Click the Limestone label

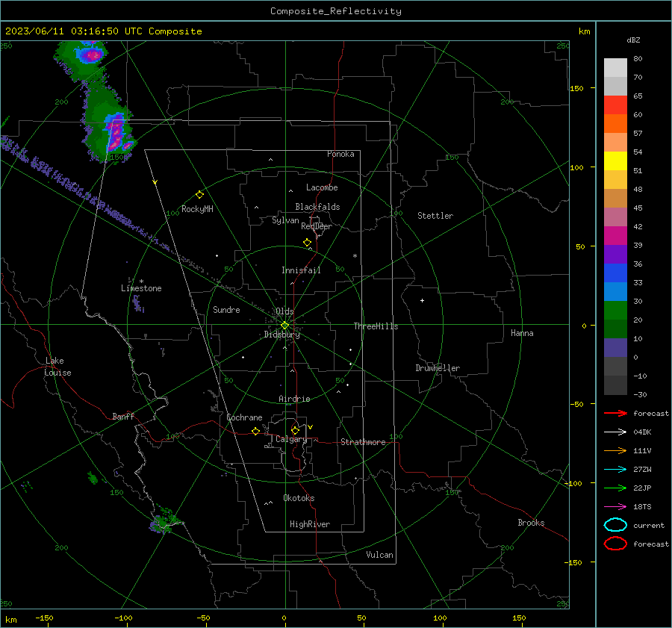tap(141, 288)
